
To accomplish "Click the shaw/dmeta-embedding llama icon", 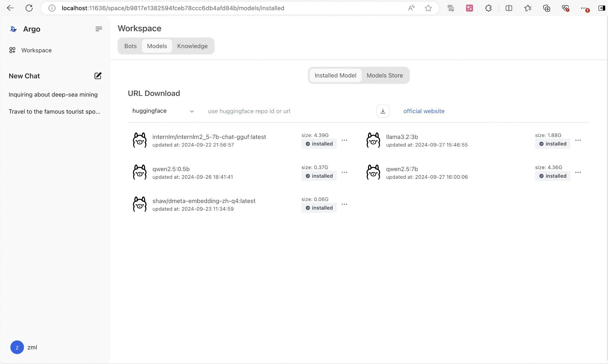I will (x=140, y=204).
